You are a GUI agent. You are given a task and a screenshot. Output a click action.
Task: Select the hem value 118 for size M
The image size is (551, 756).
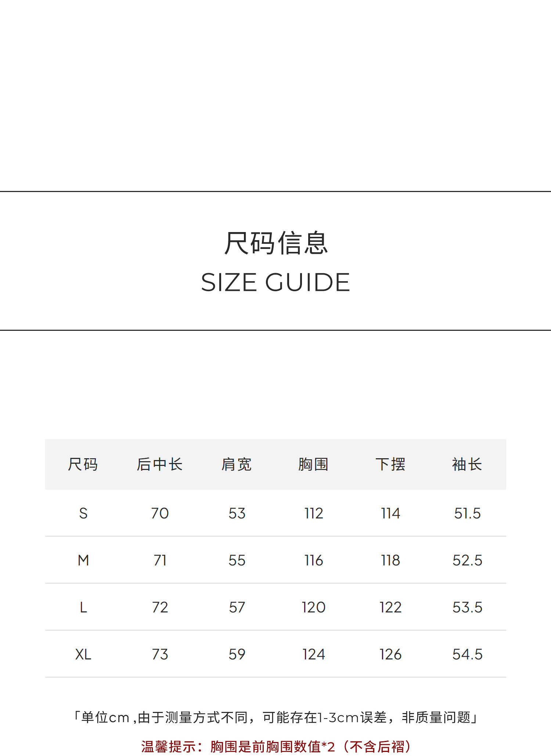click(x=390, y=560)
